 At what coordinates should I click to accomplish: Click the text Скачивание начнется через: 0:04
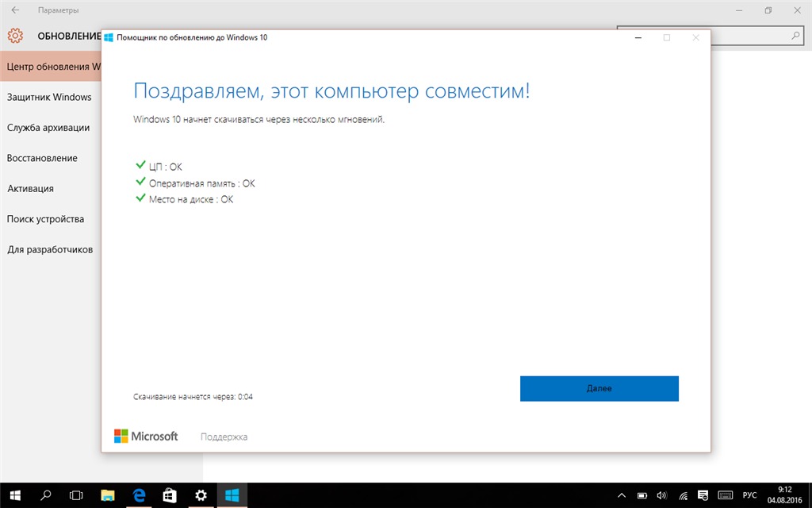point(193,397)
